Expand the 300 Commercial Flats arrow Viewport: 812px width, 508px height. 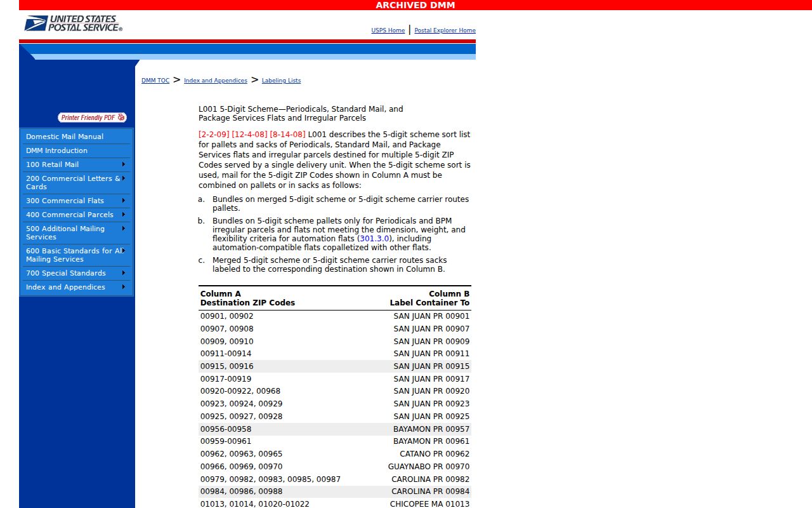coord(124,201)
